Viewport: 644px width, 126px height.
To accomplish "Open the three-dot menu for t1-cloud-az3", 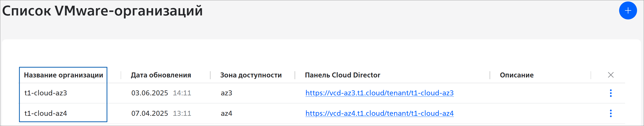I will tap(610, 93).
